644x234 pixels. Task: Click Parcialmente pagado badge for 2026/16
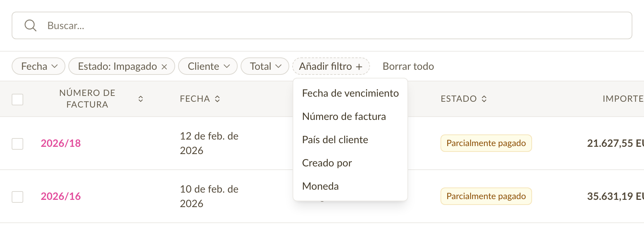[x=486, y=196]
